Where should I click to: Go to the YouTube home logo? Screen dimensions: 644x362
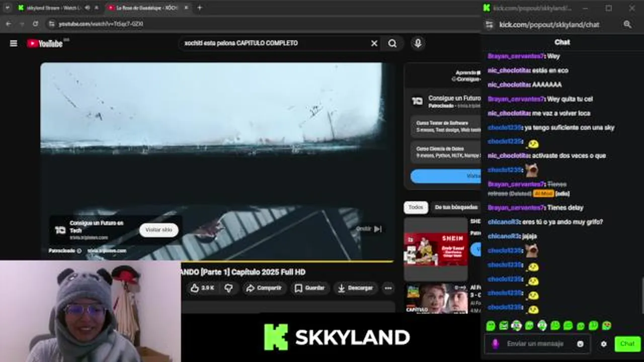[x=45, y=44]
